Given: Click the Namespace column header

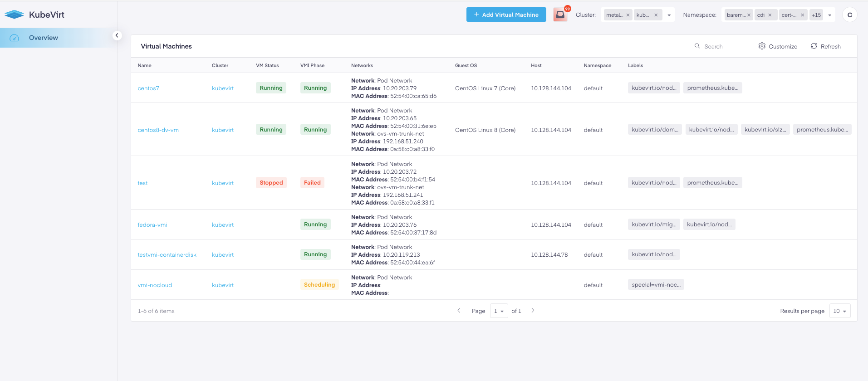Looking at the screenshot, I should 598,65.
